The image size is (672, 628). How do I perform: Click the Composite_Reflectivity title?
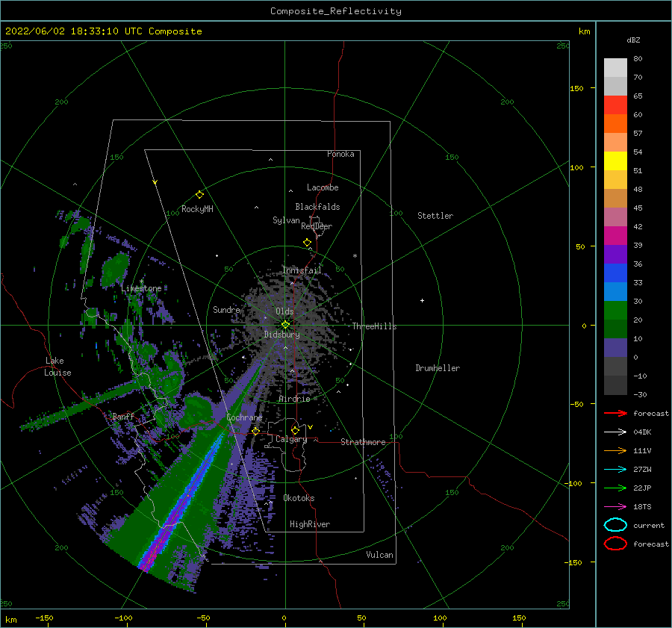click(x=336, y=11)
